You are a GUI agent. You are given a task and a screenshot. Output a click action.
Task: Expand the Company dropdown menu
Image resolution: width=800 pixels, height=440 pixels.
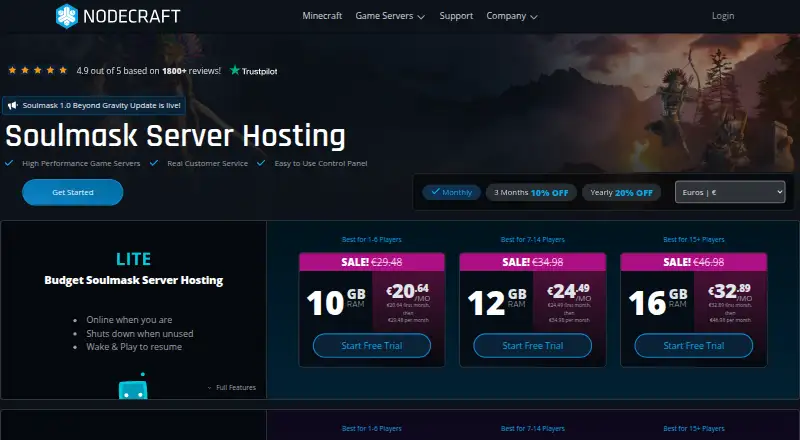tap(512, 16)
